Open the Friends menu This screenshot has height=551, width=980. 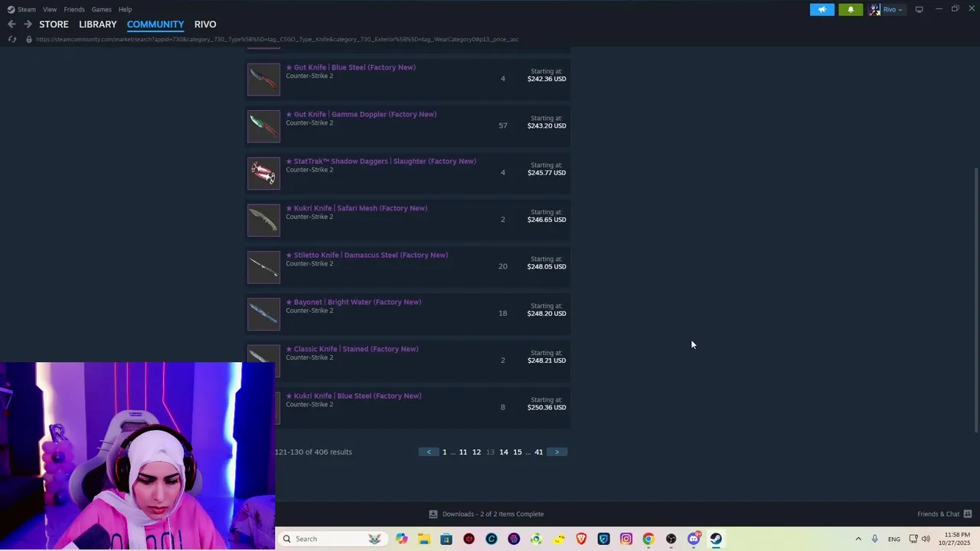tap(74, 9)
